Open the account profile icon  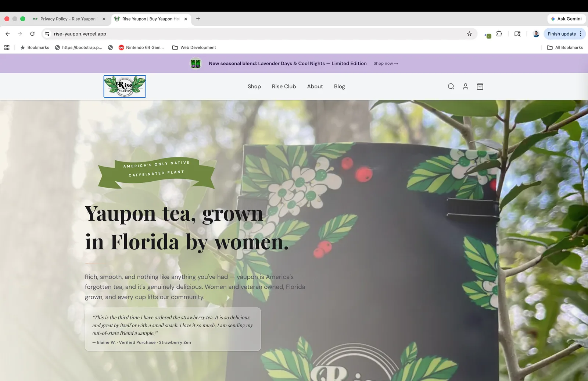(465, 86)
